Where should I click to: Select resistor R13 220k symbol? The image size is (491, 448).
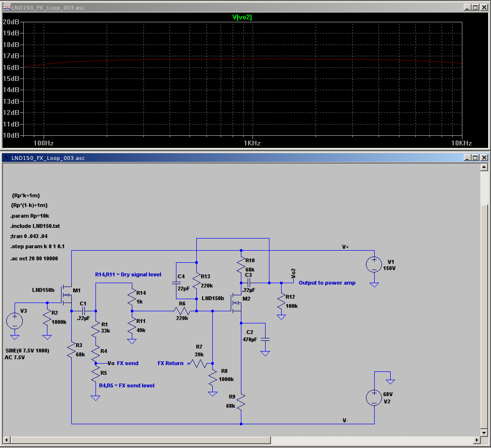pyautogui.click(x=196, y=281)
